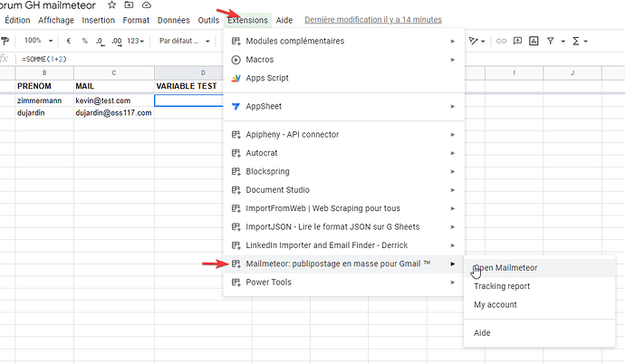625x364 pixels.
Task: Open the filter views dropdown arrow
Action: coord(562,41)
